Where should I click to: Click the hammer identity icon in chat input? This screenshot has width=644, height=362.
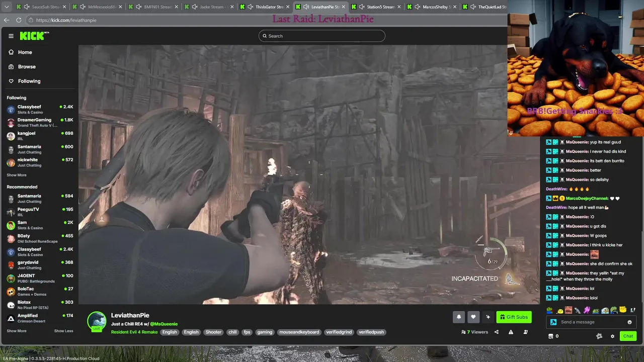click(x=553, y=322)
